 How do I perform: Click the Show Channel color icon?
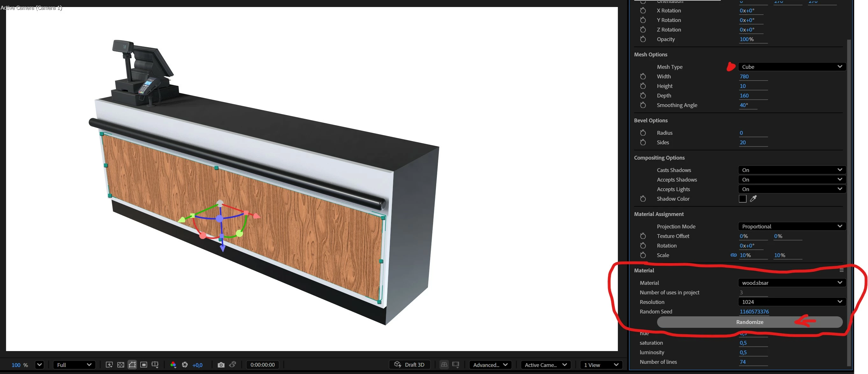[x=173, y=364]
